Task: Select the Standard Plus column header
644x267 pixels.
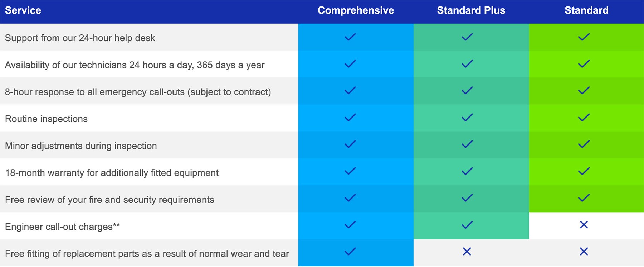Action: click(471, 10)
